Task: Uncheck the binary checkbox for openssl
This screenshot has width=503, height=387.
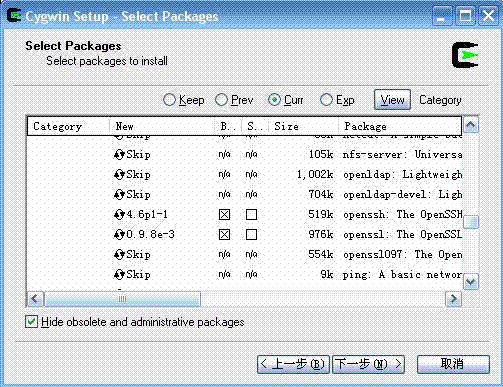Action: pyautogui.click(x=224, y=235)
